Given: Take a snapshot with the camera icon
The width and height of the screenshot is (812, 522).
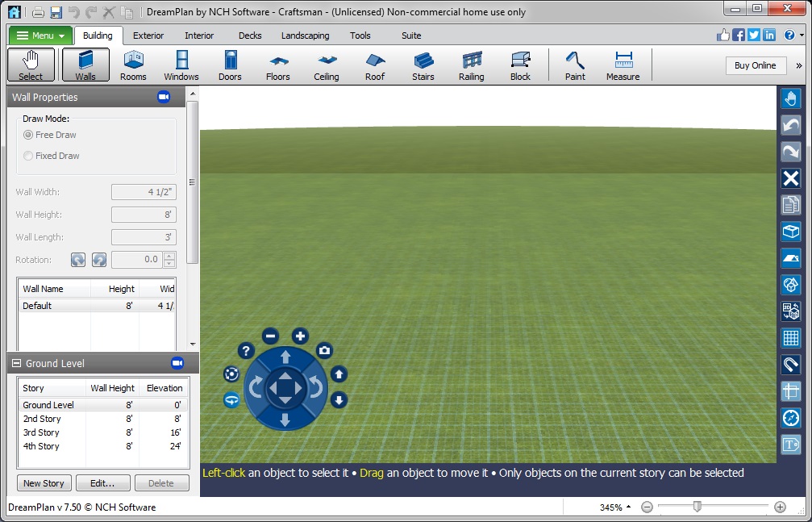Looking at the screenshot, I should click(324, 350).
